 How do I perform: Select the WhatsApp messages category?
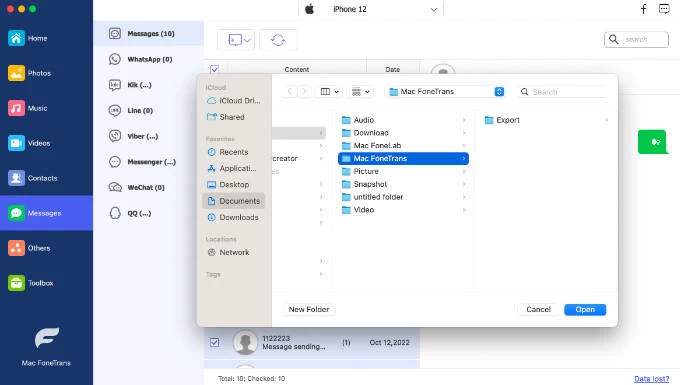pos(141,59)
